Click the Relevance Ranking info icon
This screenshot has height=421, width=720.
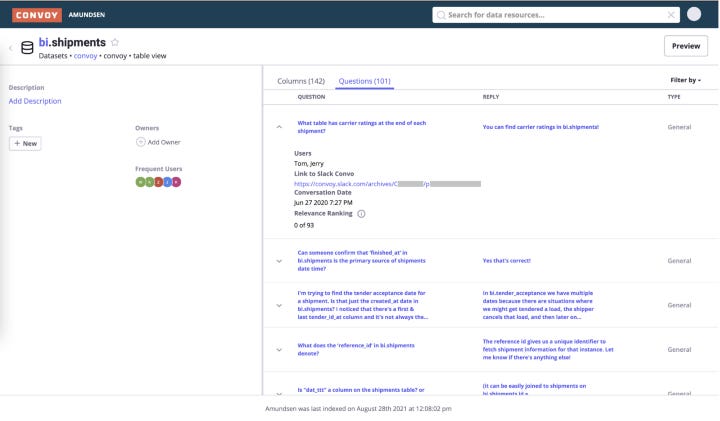361,213
